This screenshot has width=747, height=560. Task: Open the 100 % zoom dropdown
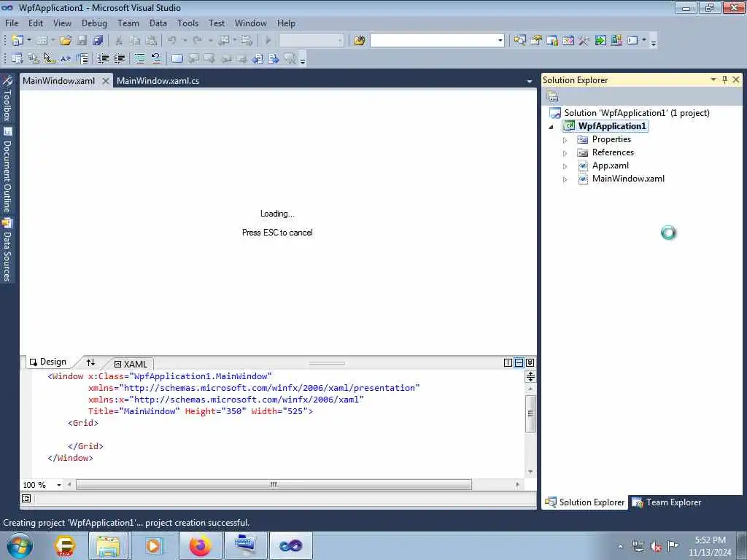click(59, 485)
